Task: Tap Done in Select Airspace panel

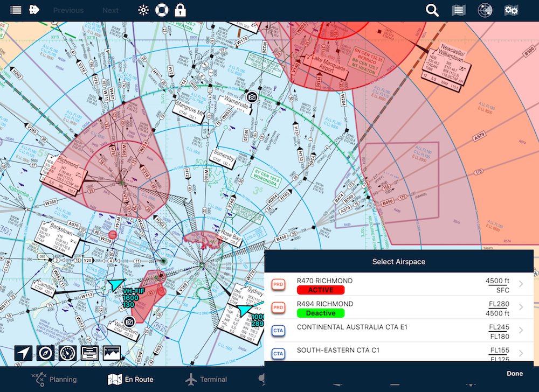Action: click(515, 374)
